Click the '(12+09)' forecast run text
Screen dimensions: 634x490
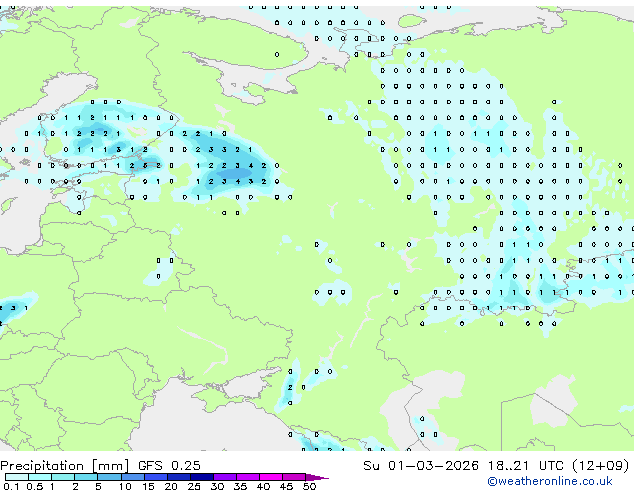point(601,466)
